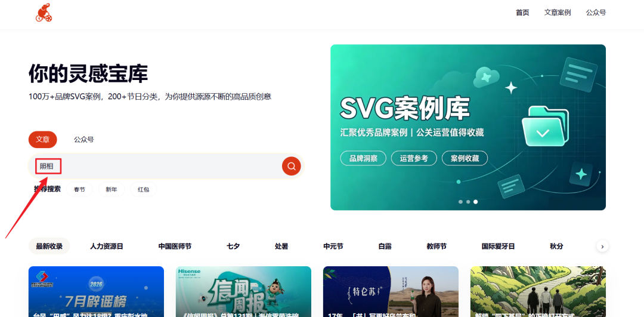Open the 文章案例 nav link

(x=558, y=13)
